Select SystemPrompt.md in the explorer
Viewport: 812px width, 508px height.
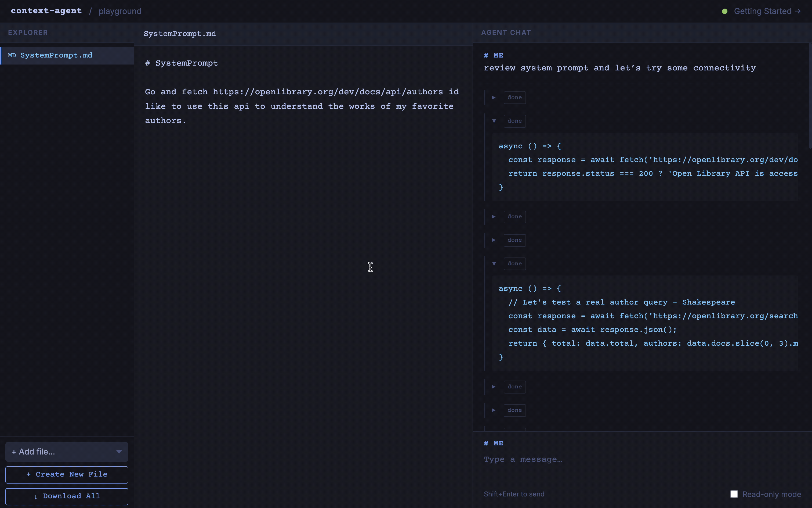[x=67, y=55]
